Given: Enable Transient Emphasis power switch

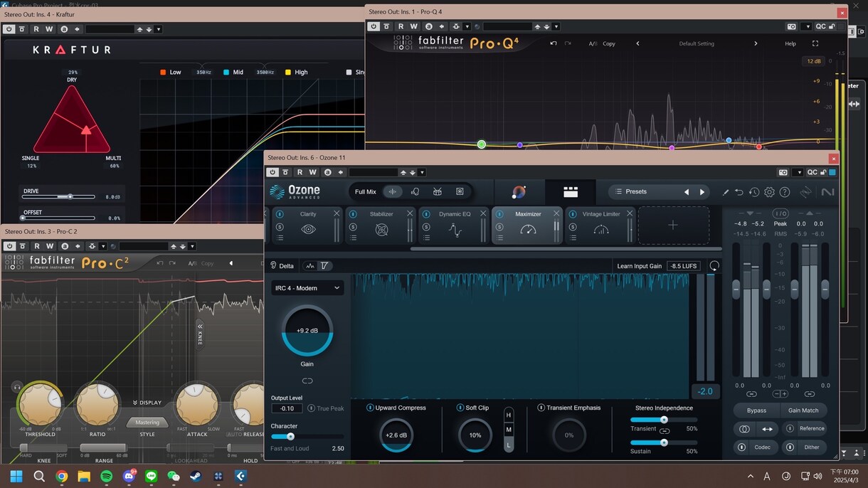Looking at the screenshot, I should [541, 408].
